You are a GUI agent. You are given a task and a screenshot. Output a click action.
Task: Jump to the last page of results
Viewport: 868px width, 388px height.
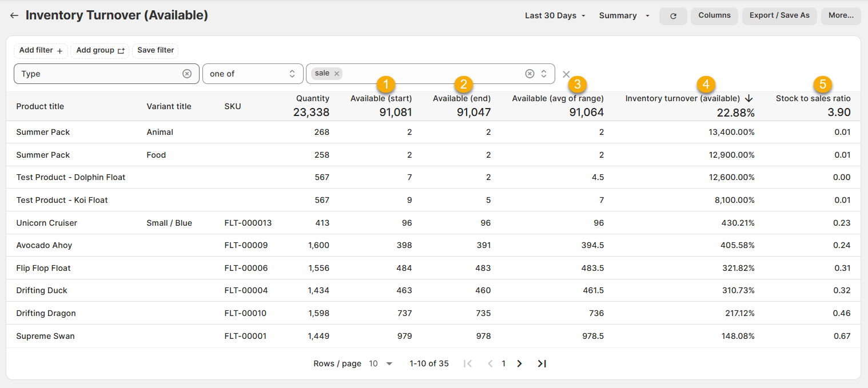(x=542, y=363)
